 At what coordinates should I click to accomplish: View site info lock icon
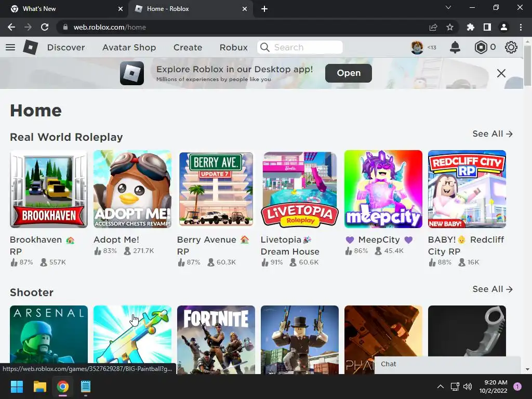[65, 27]
